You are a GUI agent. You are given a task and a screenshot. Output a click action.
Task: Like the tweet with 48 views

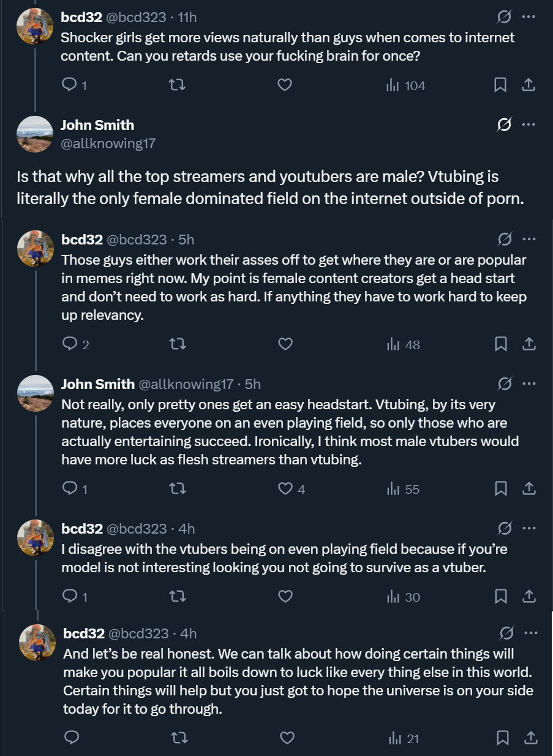pyautogui.click(x=285, y=344)
